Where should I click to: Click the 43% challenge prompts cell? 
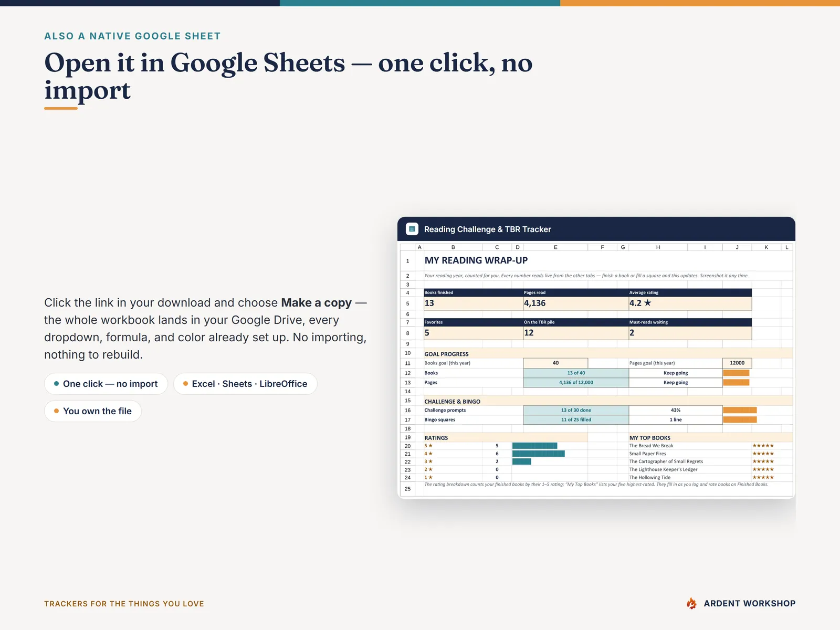tap(676, 410)
